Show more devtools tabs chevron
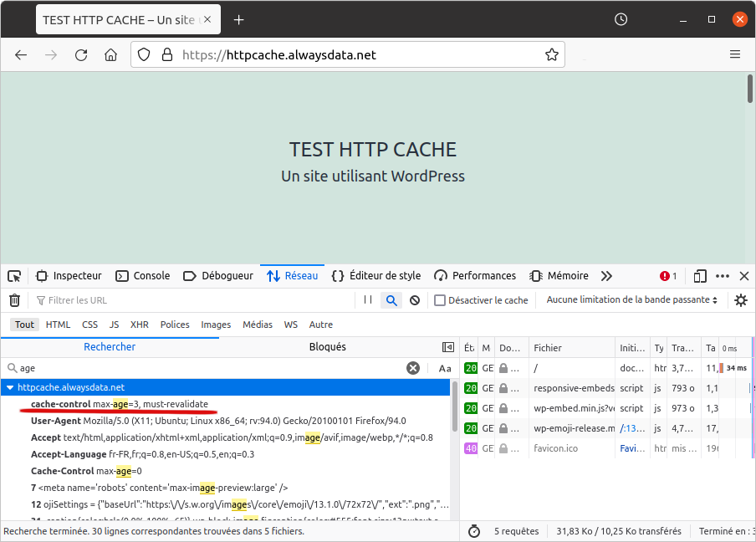The height and width of the screenshot is (542, 756). 607,276
